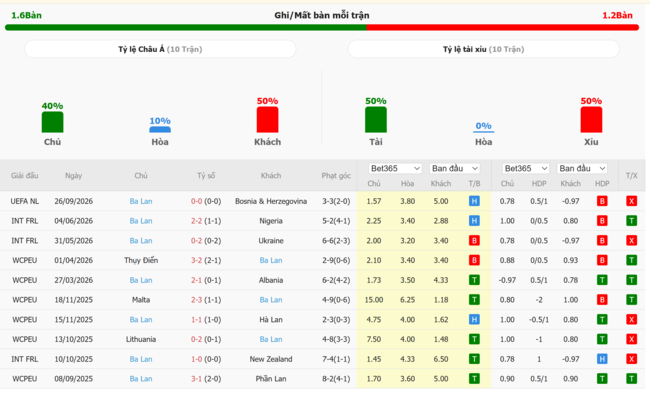Click the New Zealand team name

(271, 359)
